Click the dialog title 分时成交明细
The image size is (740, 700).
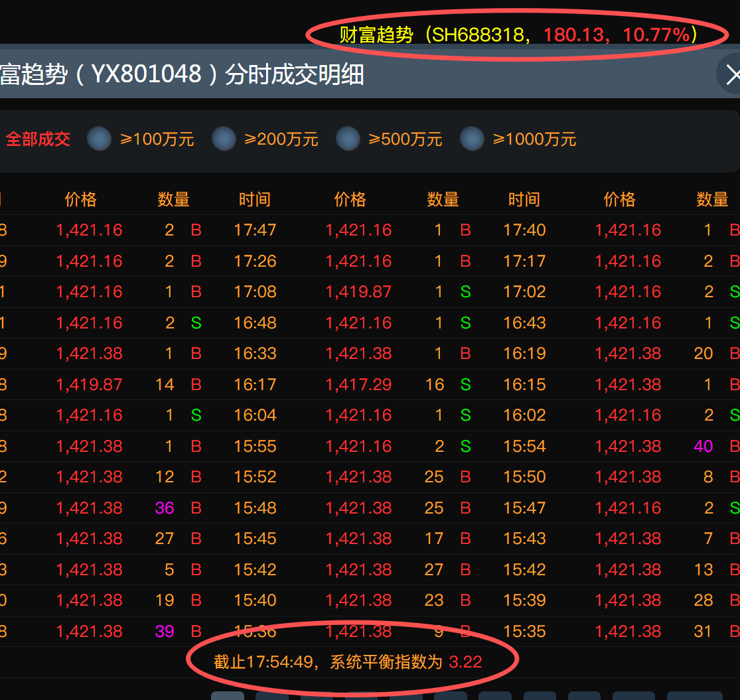(x=295, y=74)
